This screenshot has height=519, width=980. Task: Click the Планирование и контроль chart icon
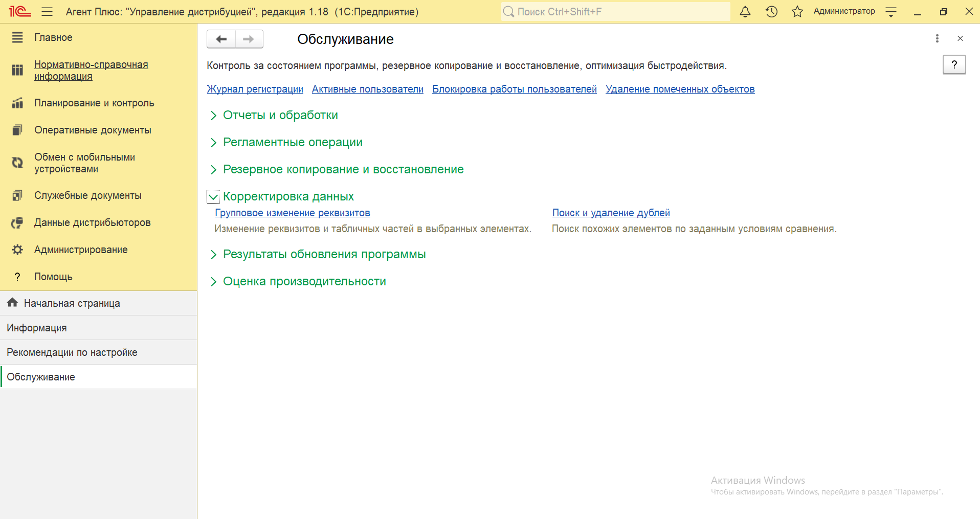(x=17, y=103)
